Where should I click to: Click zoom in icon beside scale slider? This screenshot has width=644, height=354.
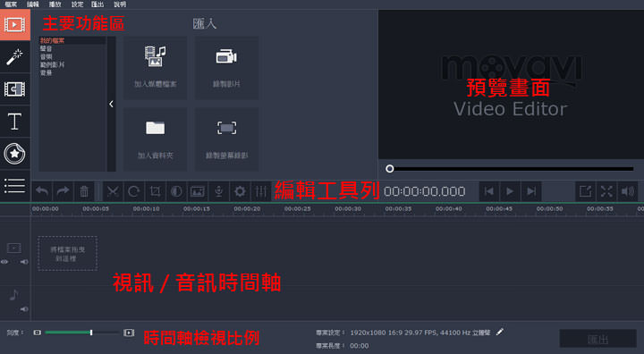(129, 333)
